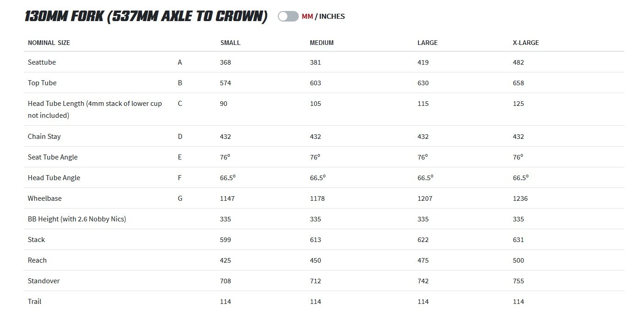Click the Standover value 755 for X-Large
The height and width of the screenshot is (325, 644).
pyautogui.click(x=518, y=281)
